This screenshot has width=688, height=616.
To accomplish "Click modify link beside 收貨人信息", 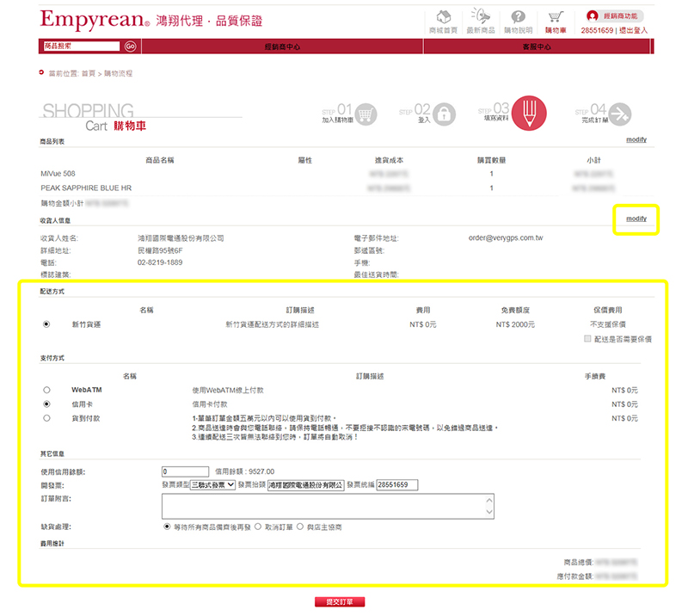I will point(636,219).
